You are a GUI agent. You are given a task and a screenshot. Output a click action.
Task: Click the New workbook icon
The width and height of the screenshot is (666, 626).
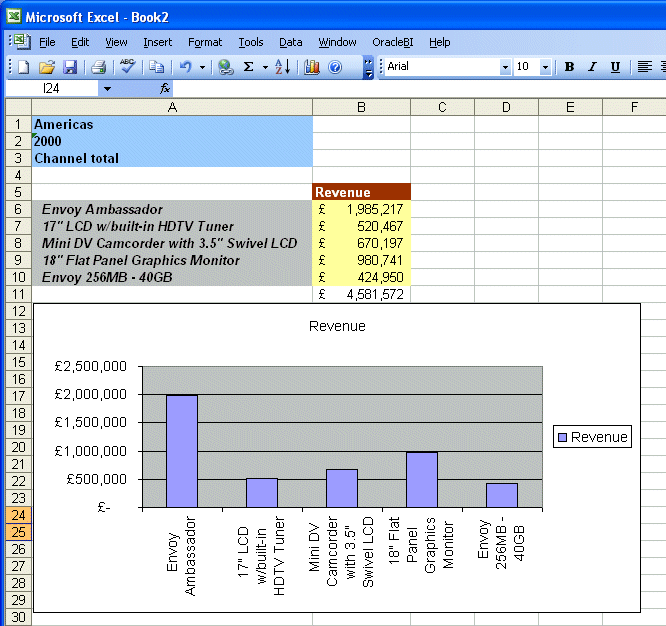click(x=23, y=67)
